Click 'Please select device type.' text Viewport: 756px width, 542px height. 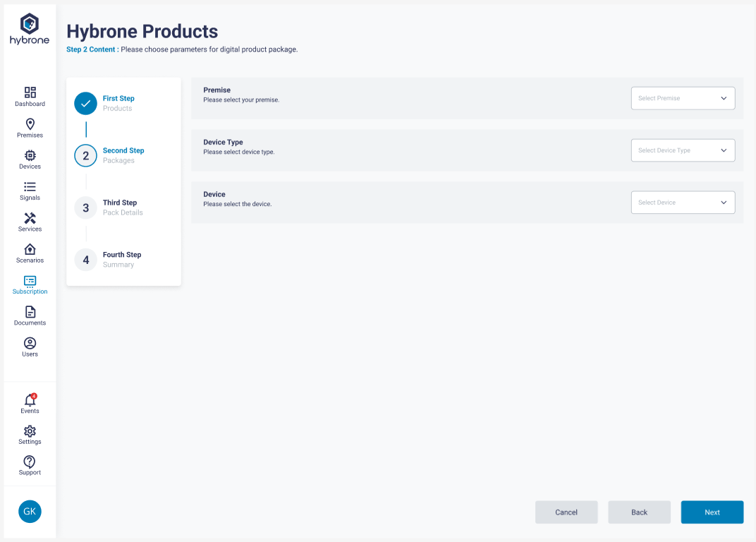tap(239, 152)
